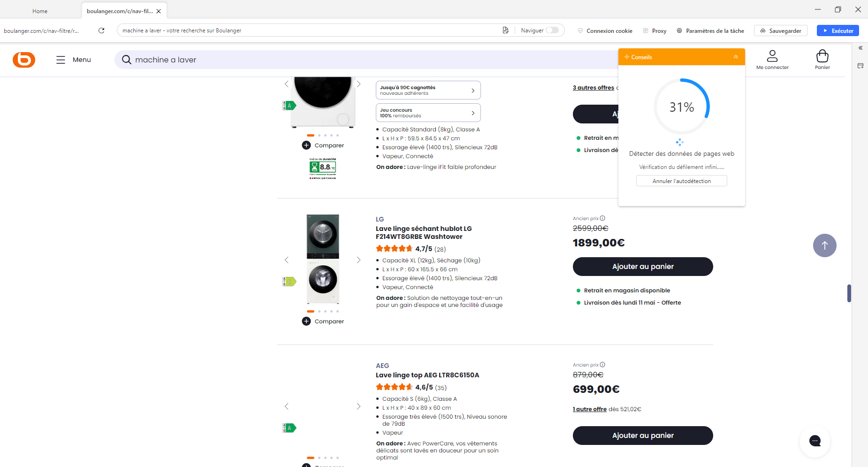Open the chat bubble assistant
Viewport: 868px width, 467px height.
pyautogui.click(x=815, y=441)
